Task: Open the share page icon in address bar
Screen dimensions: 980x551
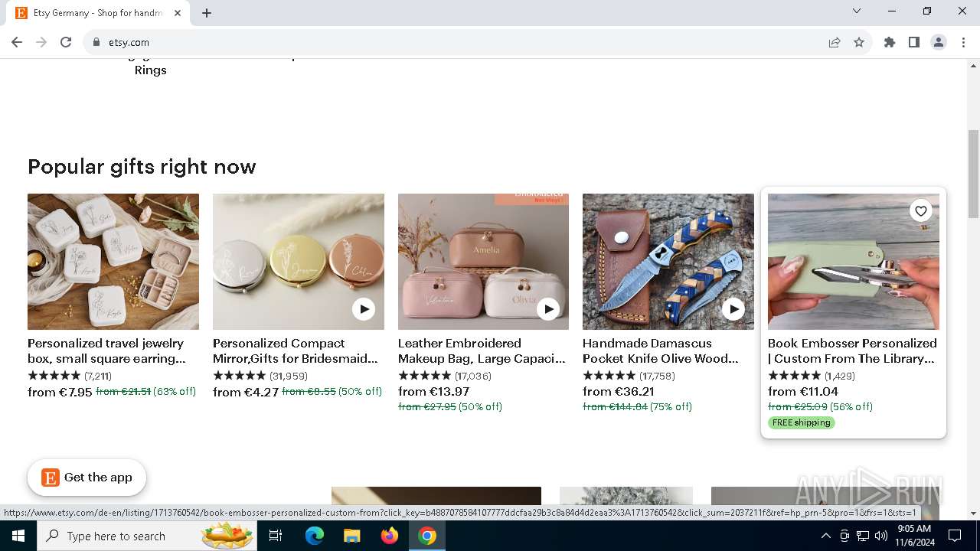Action: click(835, 42)
